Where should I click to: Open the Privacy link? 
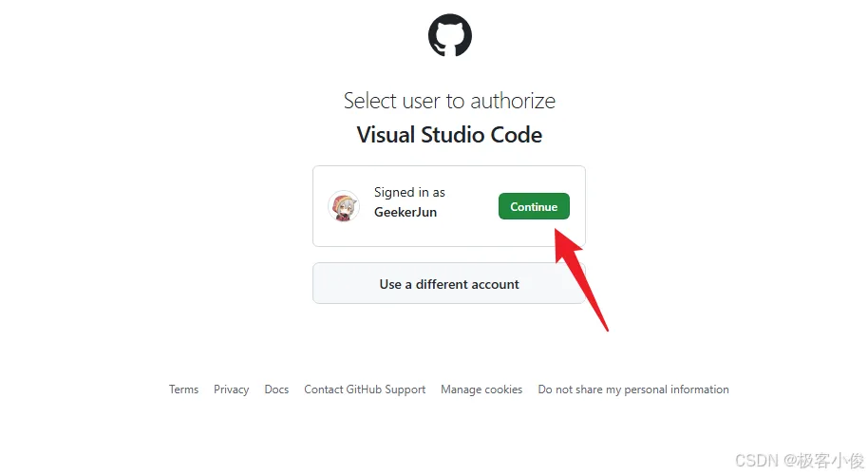click(232, 389)
